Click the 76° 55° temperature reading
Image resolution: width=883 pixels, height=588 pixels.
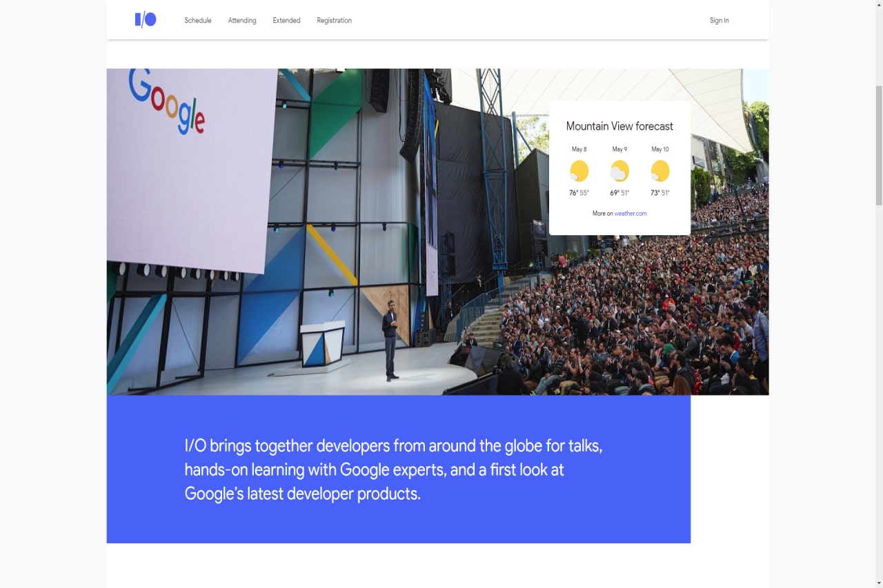click(579, 193)
